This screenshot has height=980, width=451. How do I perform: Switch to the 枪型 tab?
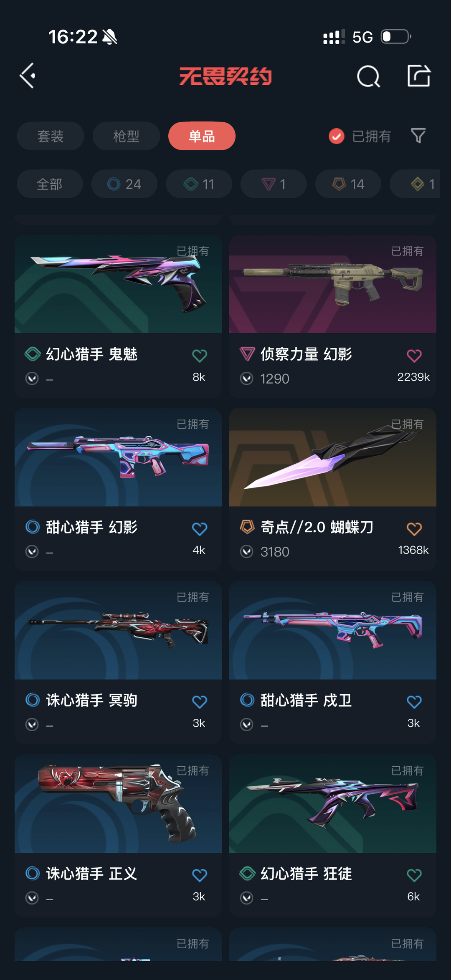tap(126, 136)
